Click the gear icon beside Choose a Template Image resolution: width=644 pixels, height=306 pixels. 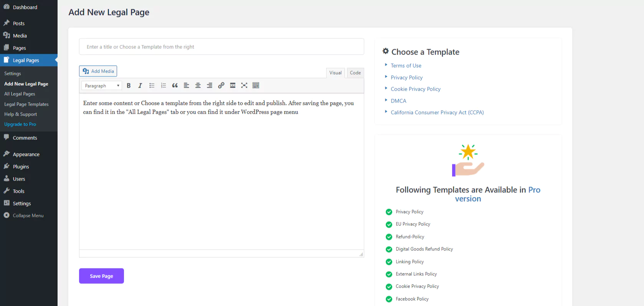coord(386,51)
